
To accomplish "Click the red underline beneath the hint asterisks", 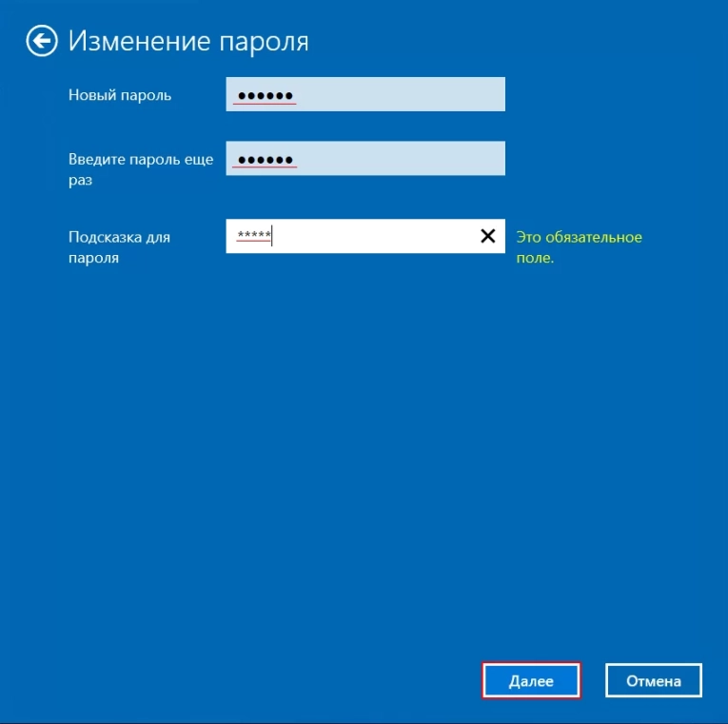I will pos(253,242).
